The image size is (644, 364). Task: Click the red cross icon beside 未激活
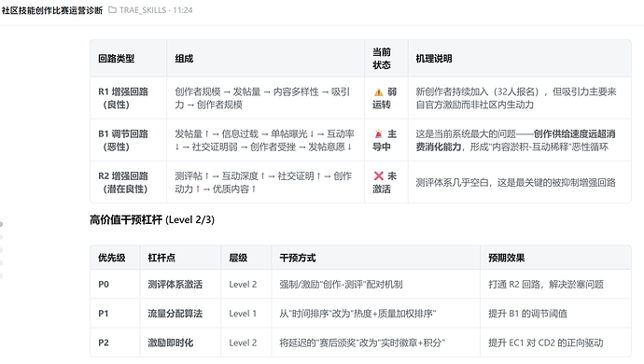pos(378,175)
